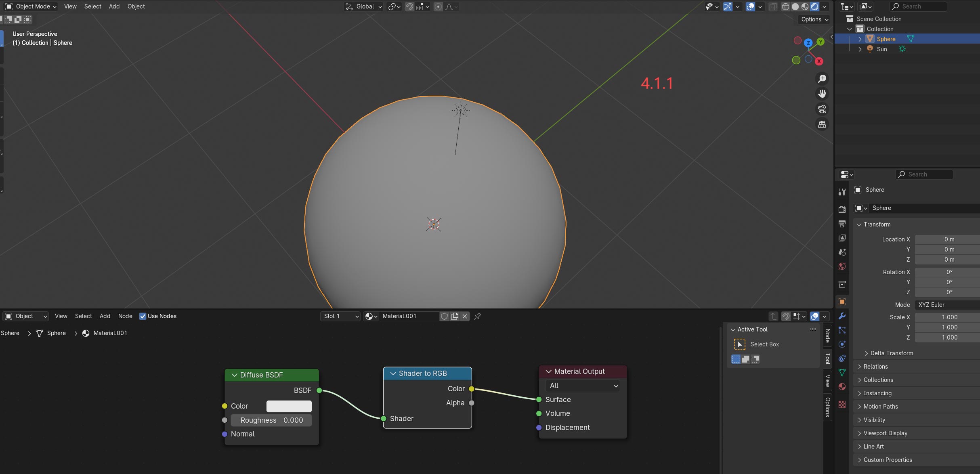Open the Object Mode dropdown
Image resolution: width=980 pixels, height=474 pixels.
tap(31, 6)
